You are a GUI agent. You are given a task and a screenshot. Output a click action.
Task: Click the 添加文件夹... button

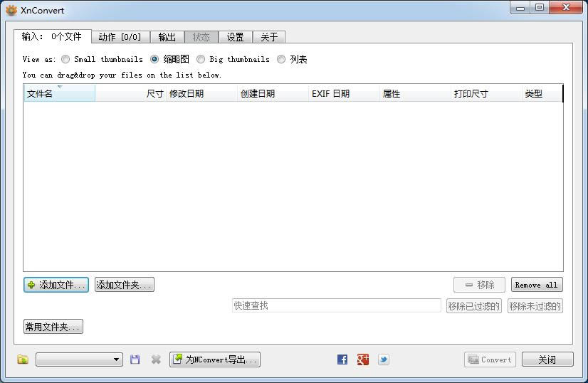tap(125, 285)
